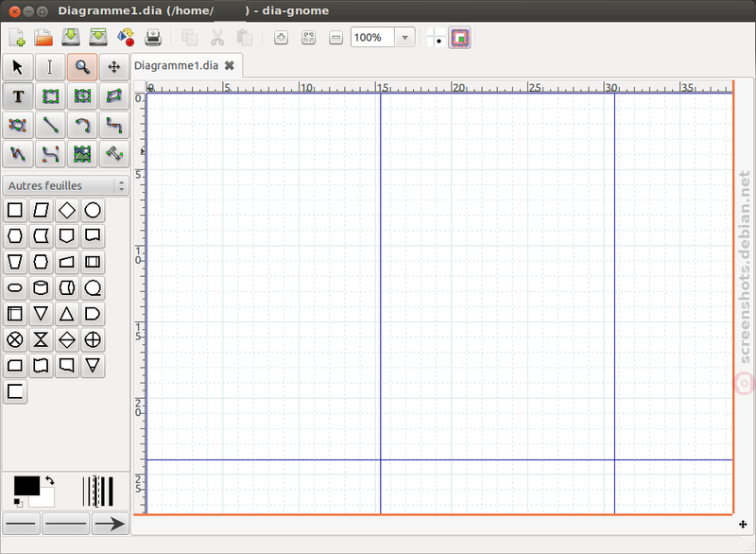This screenshot has height=554, width=756.
Task: Click the 100% zoom input field
Action: [372, 37]
